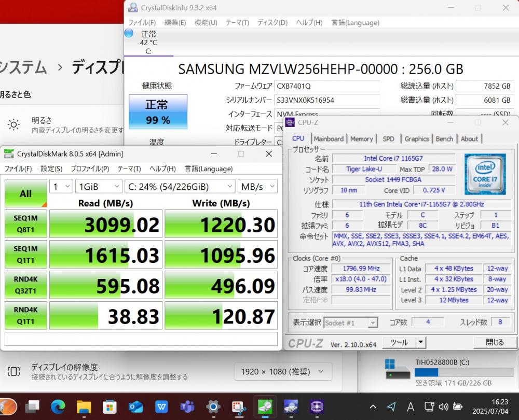Open CrystalDiskInfo 機能(U) menu

click(206, 22)
